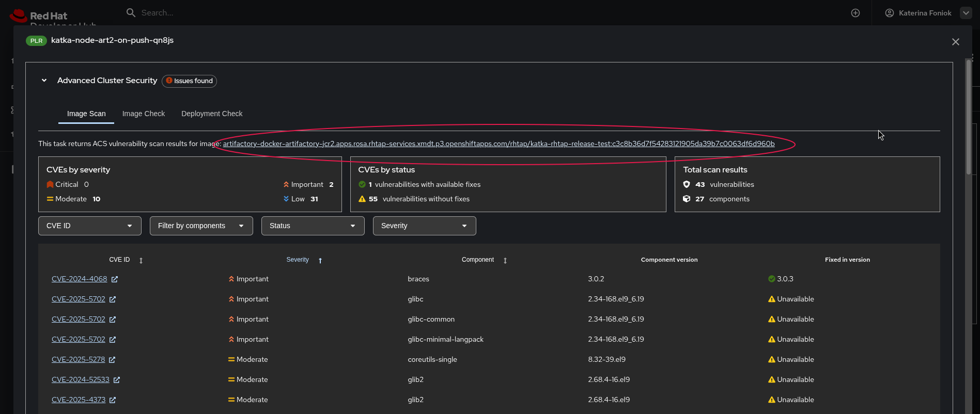Sort table by CVE ID column arrows
This screenshot has width=980, height=414.
coord(141,261)
